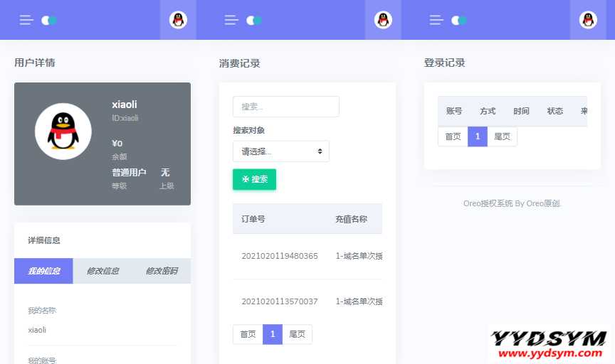Open the hamburger menu above 登录记录

pos(436,20)
